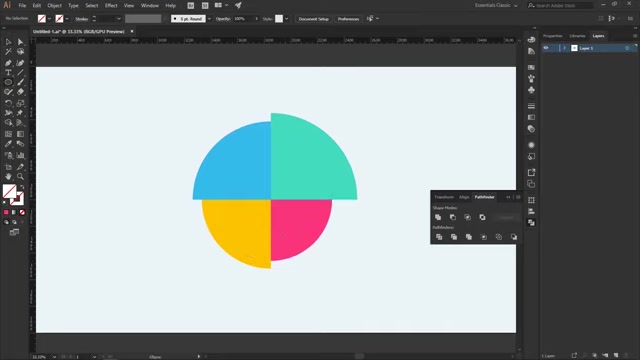Choose the Ellipse tool in toolbar

pos(8,82)
